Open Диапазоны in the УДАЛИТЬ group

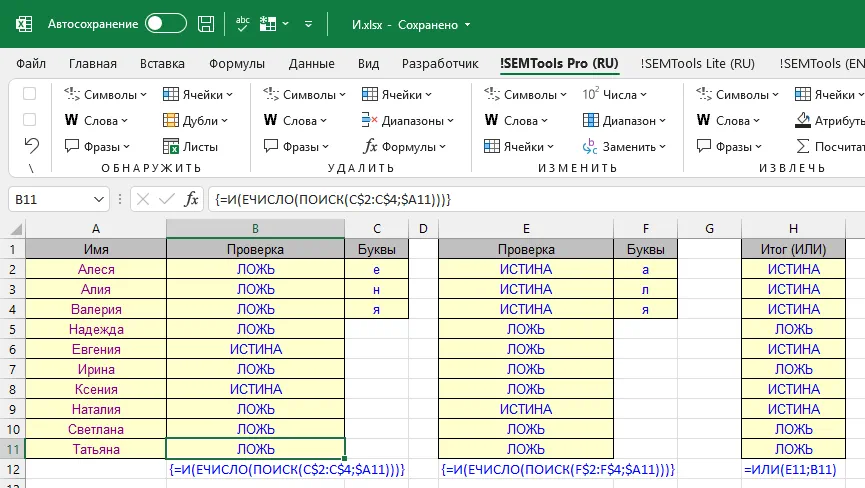click(406, 121)
